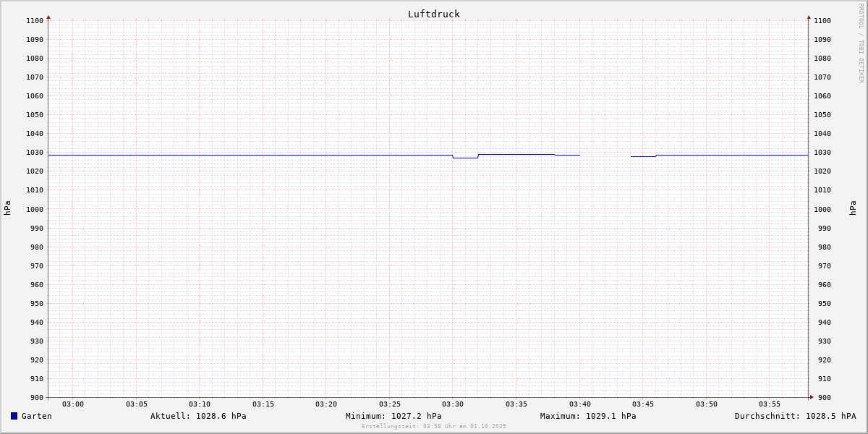
Task: Click the 1000 label on right axis
Action: pos(822,209)
